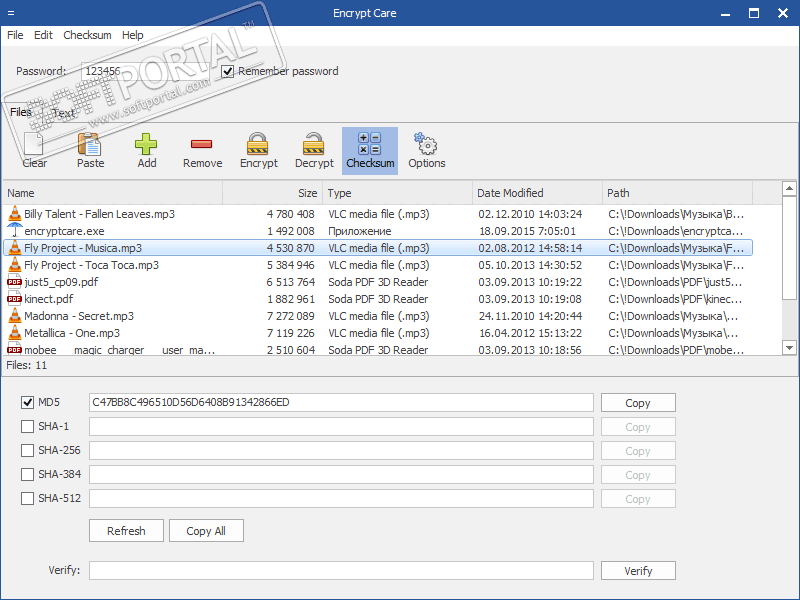Open the Checksum calculator tool
Screen dimensions: 800x600
pos(370,151)
